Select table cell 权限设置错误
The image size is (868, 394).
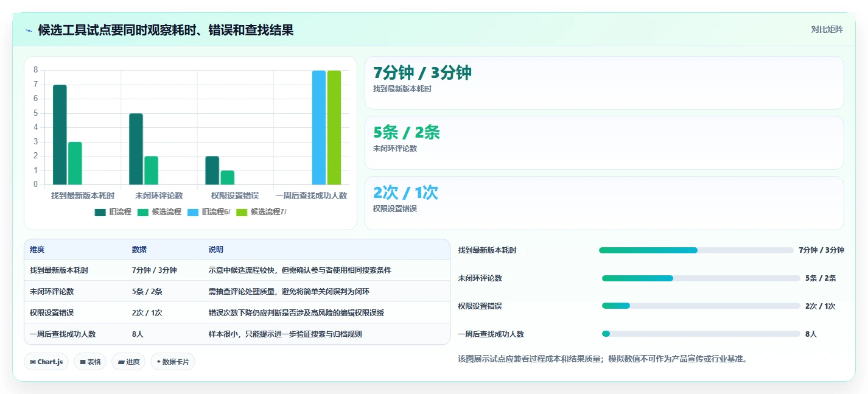point(52,313)
